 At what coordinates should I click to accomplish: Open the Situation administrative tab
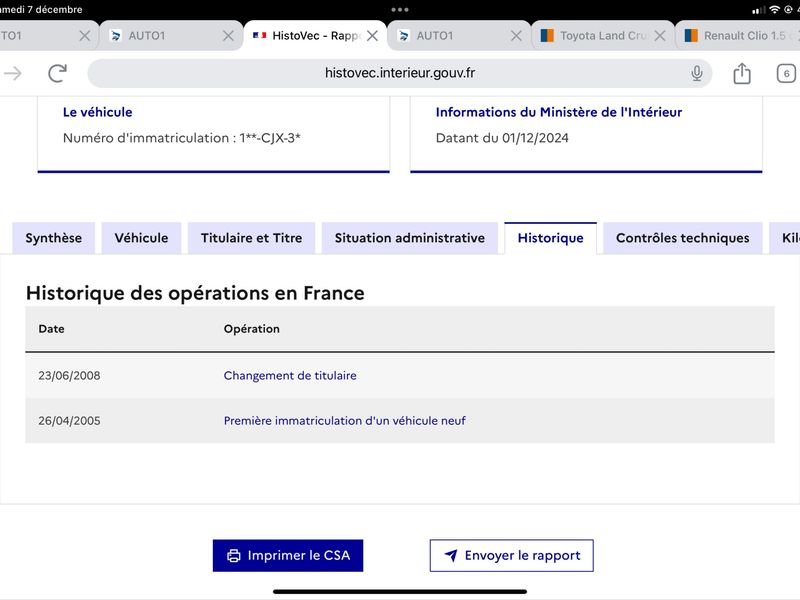[x=410, y=238]
